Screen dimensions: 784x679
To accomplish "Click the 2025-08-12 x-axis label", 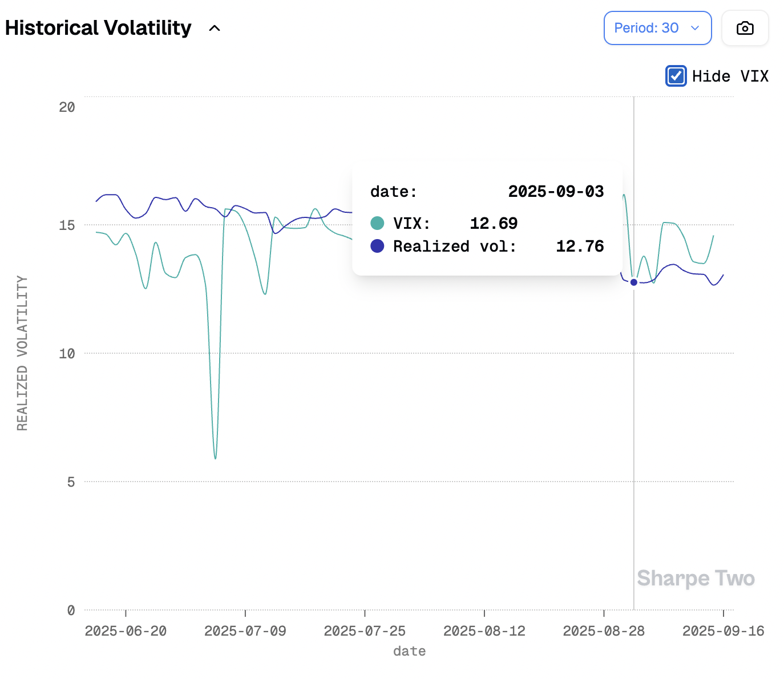I will (484, 630).
